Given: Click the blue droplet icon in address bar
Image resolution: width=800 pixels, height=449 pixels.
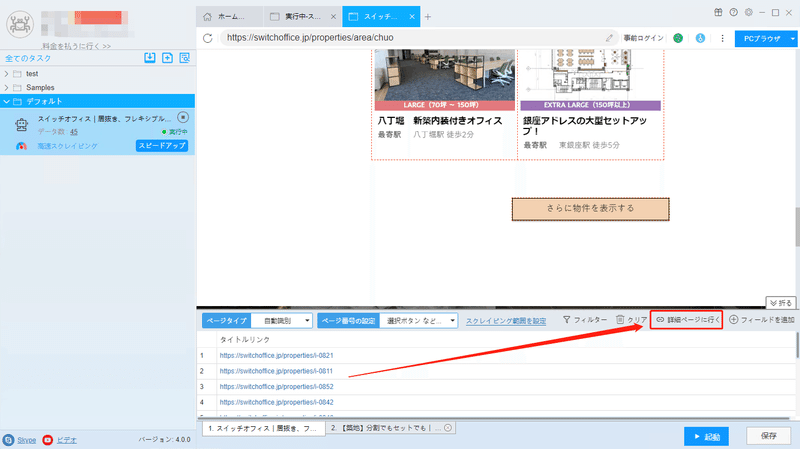Looking at the screenshot, I should coord(701,38).
